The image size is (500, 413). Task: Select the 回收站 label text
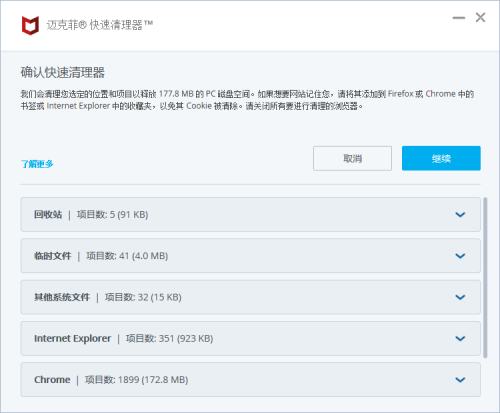[48, 214]
